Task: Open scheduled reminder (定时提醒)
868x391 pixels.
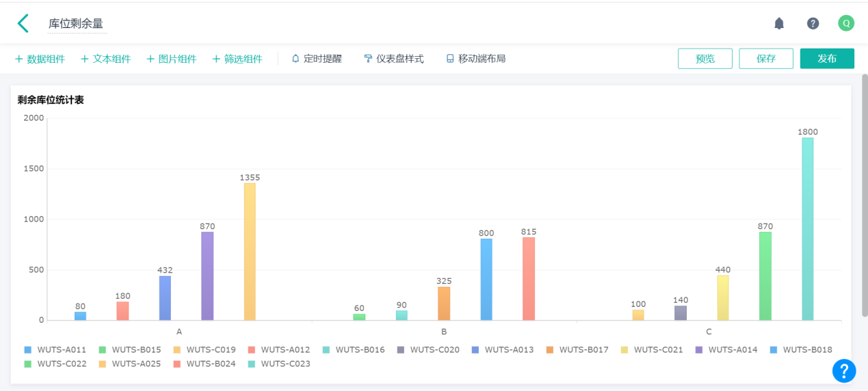Action: (x=317, y=59)
